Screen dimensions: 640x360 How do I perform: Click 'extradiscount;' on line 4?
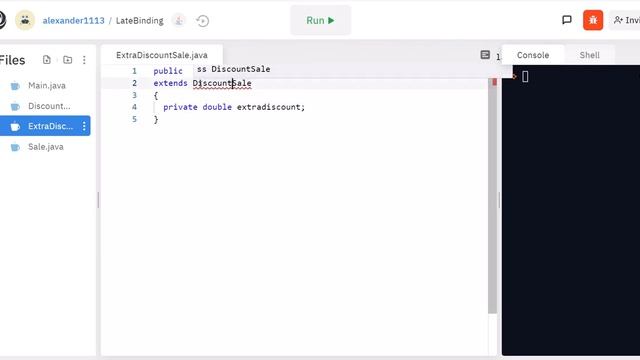click(x=271, y=107)
